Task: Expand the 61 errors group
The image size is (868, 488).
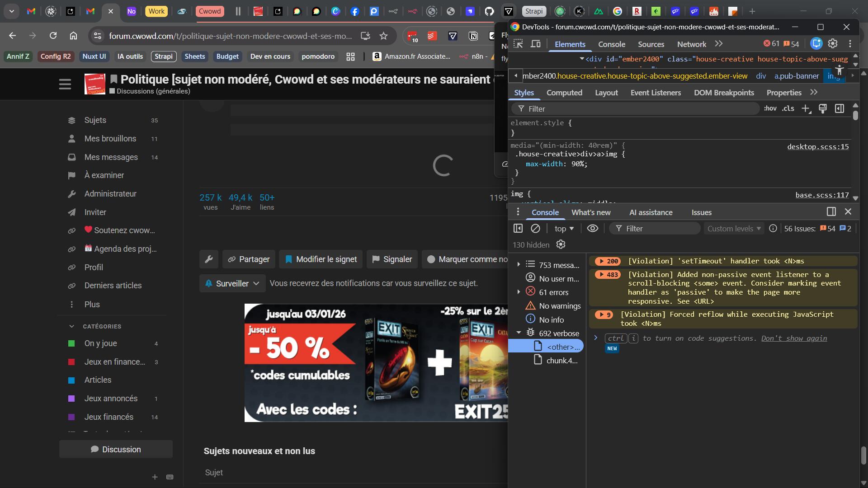Action: click(519, 292)
